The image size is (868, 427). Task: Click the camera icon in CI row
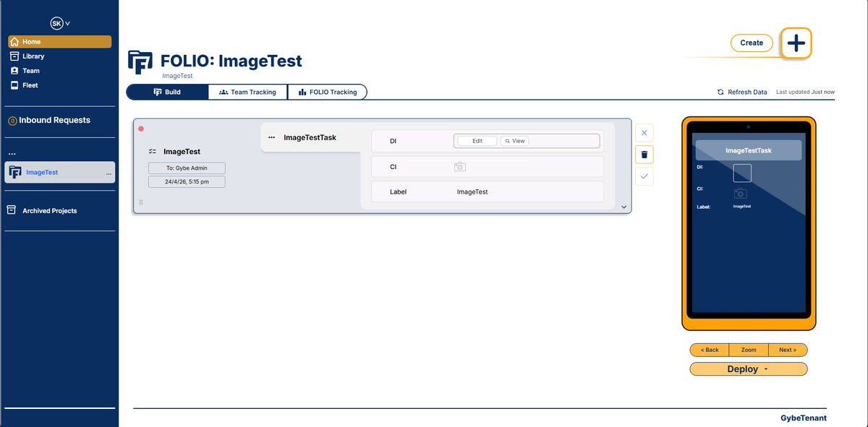pos(460,167)
